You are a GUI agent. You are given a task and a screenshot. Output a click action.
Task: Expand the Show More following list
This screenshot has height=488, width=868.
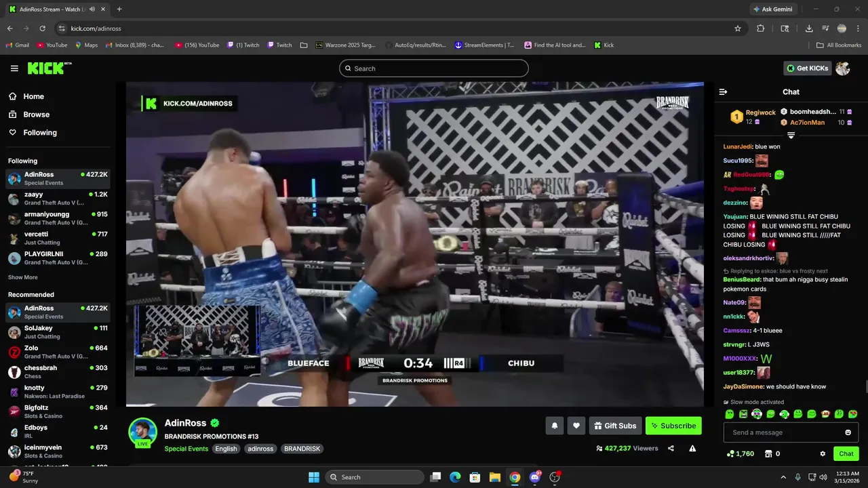pos(23,277)
